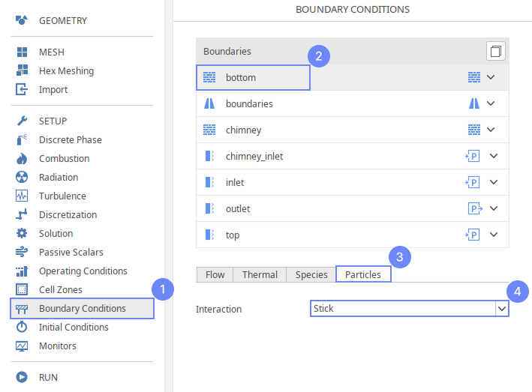Select the boundaries entry in list
The width and height of the screenshot is (532, 392).
coord(249,103)
